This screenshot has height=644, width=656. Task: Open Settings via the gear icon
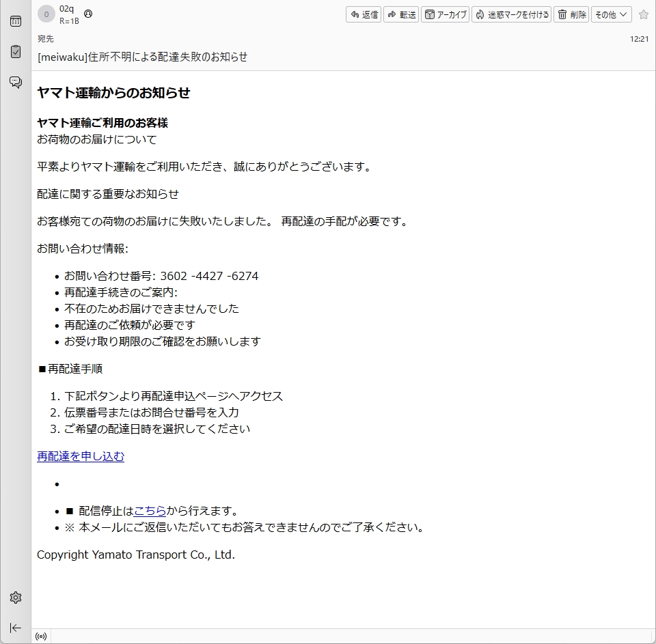15,598
